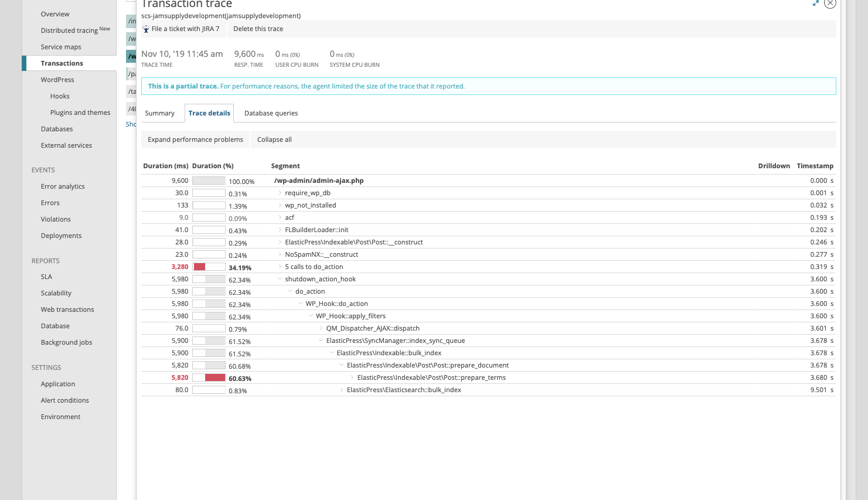Open the Database queries tab

coord(271,113)
